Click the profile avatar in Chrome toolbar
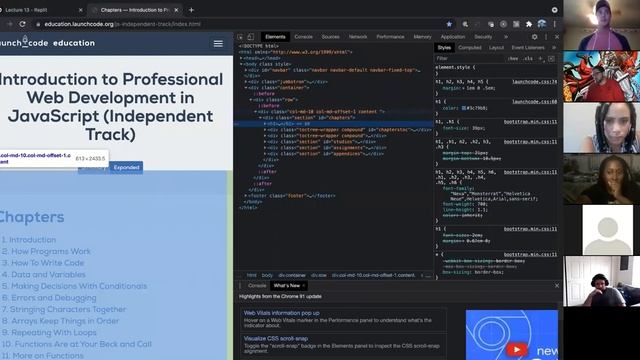Image resolution: width=640 pixels, height=360 pixels. 542,24
